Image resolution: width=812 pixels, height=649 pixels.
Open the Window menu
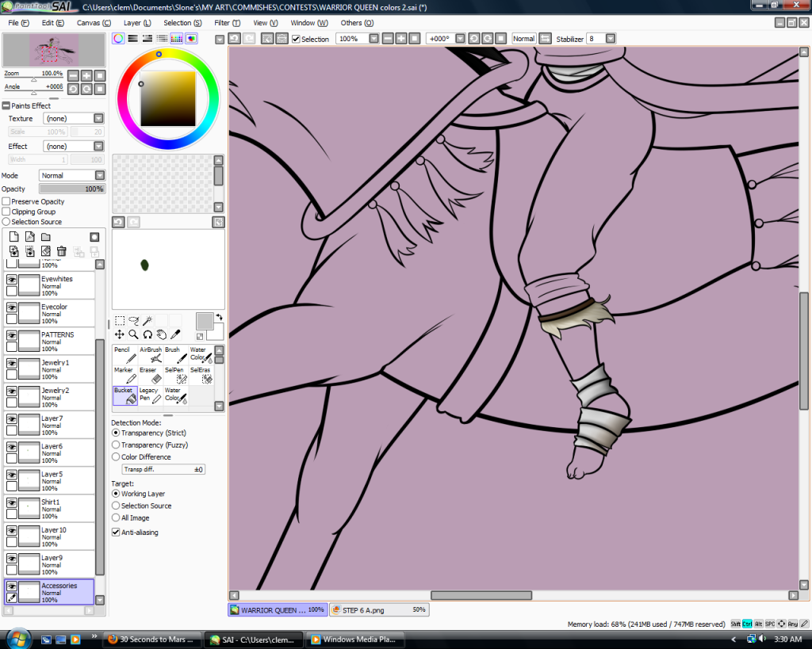coord(309,23)
